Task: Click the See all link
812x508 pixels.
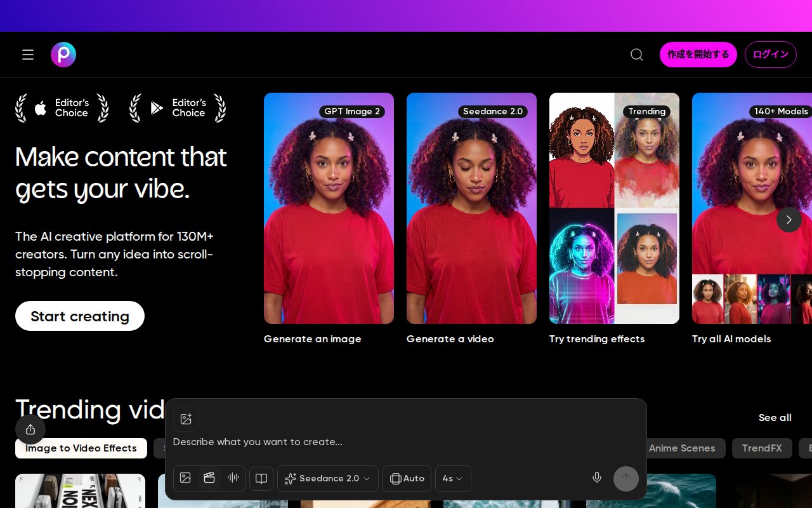Action: click(x=775, y=418)
